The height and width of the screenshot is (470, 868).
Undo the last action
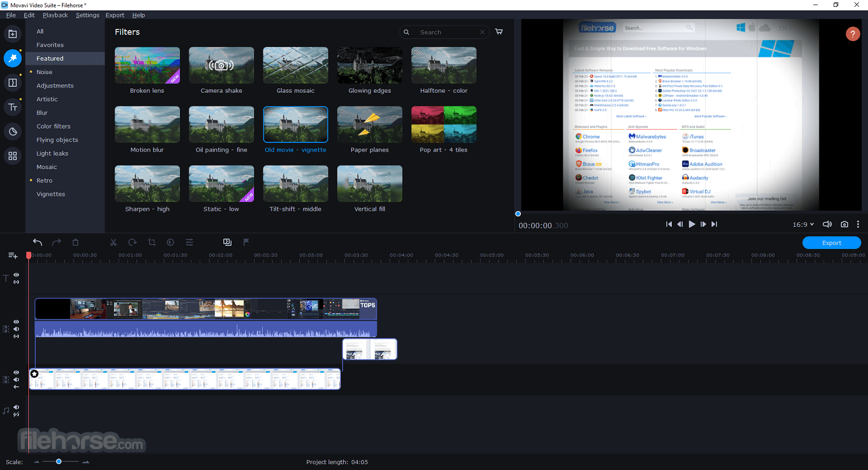point(38,243)
